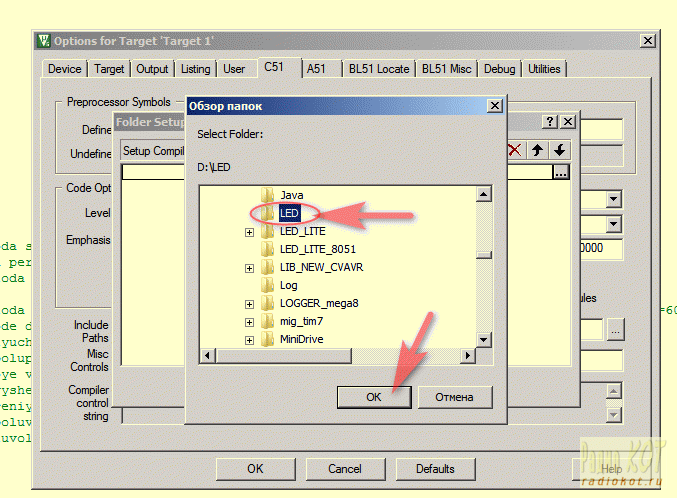Screen dimensions: 677x498
Task: Click the help question mark in Folder Setup
Action: point(550,122)
